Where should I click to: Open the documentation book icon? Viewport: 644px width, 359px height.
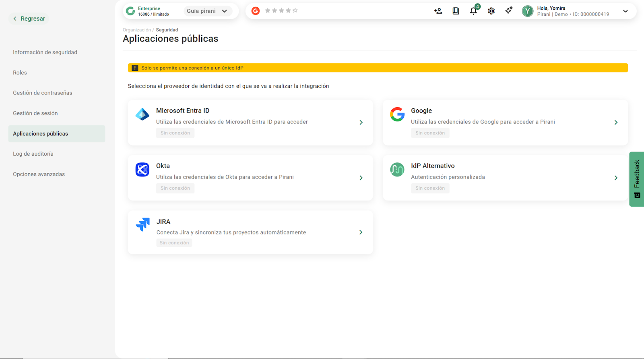coord(456,11)
